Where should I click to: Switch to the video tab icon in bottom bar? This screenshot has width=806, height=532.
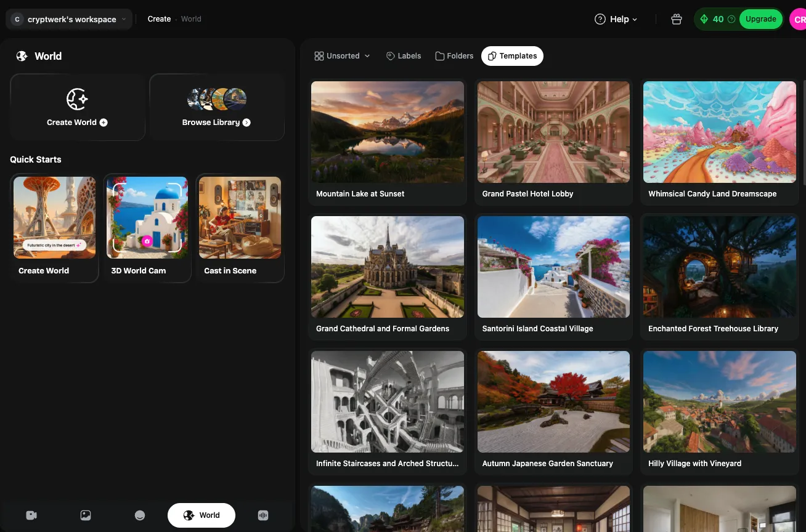[31, 515]
